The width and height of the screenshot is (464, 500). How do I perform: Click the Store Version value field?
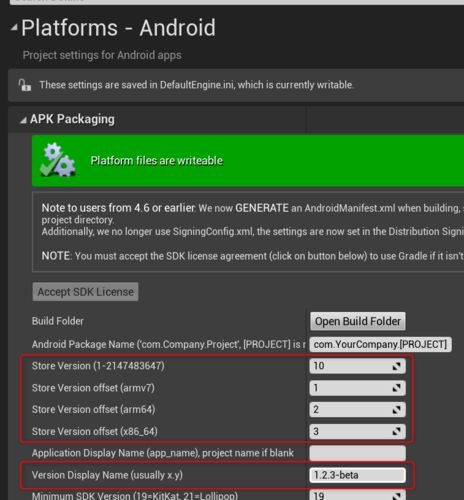click(x=357, y=366)
